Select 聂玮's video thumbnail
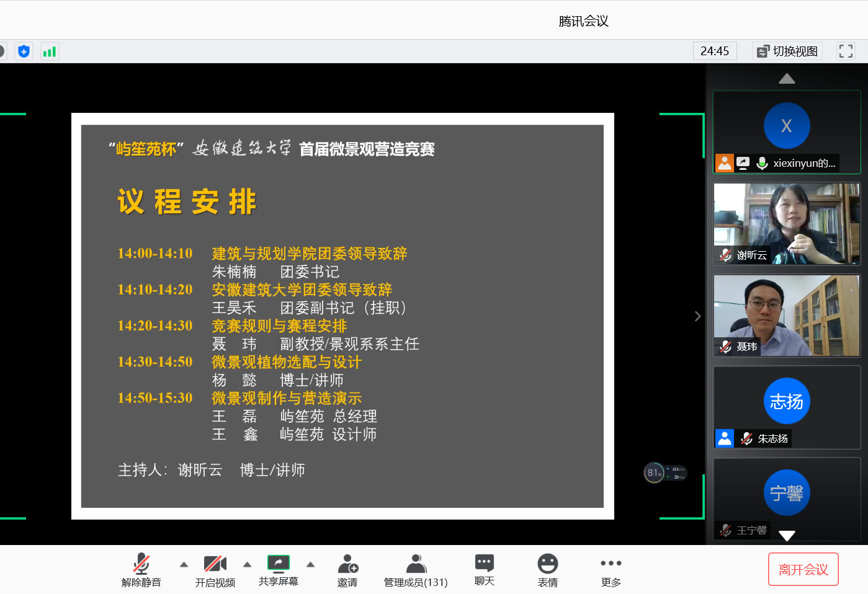 [x=787, y=316]
